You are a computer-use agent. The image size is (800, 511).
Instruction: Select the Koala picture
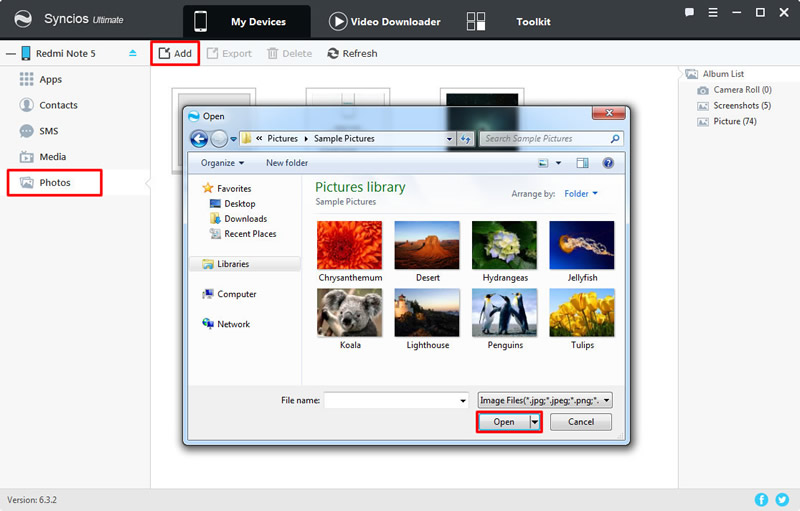point(349,319)
